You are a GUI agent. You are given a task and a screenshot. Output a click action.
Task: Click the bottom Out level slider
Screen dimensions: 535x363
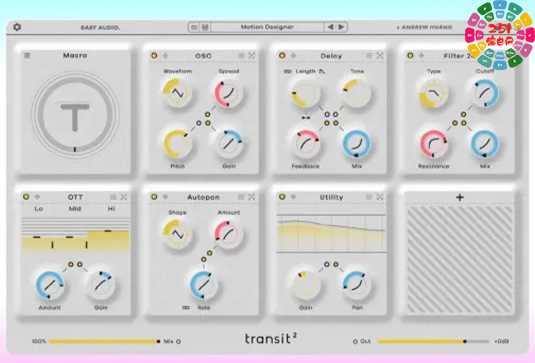[433, 341]
